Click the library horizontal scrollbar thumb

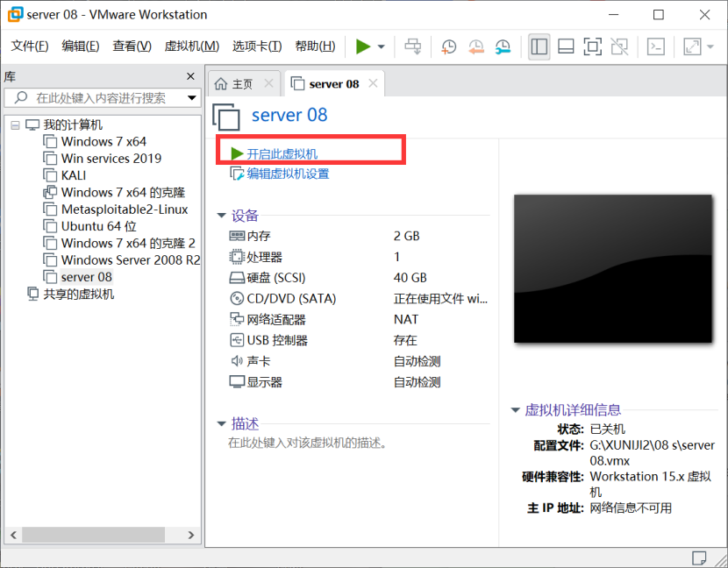pos(93,535)
